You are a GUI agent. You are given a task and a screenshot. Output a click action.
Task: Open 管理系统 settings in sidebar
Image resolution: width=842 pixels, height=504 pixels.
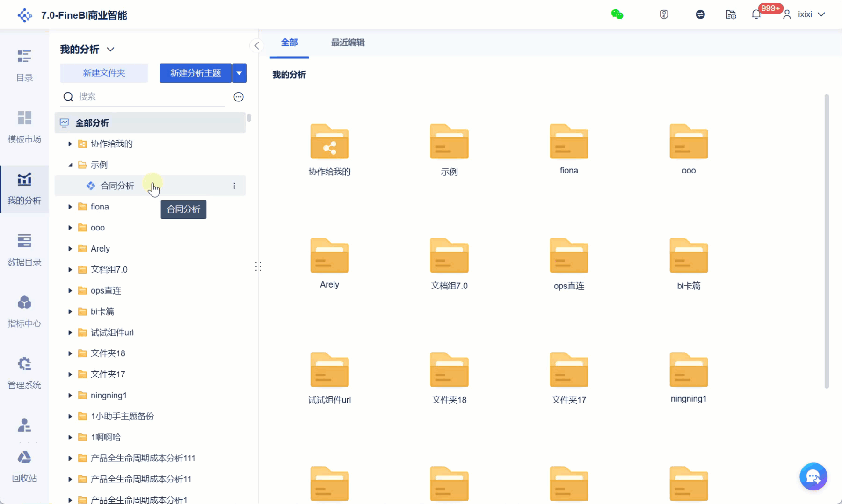click(x=24, y=372)
